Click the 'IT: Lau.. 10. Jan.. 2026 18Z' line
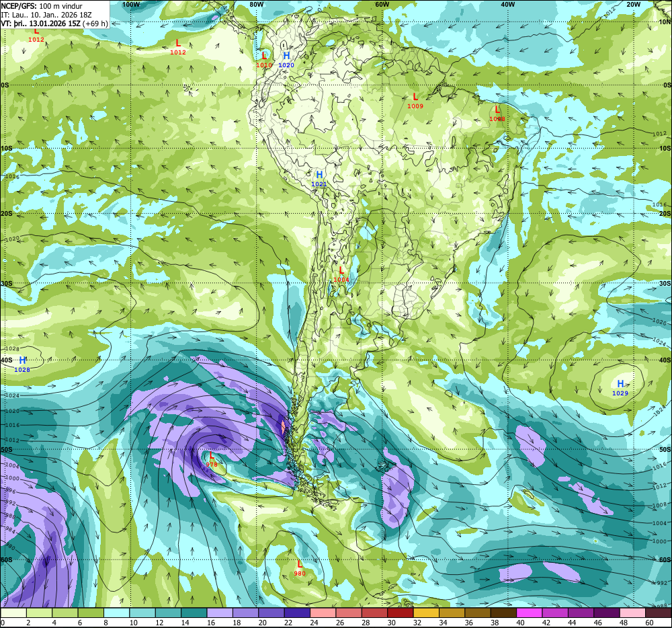 [x=46, y=15]
